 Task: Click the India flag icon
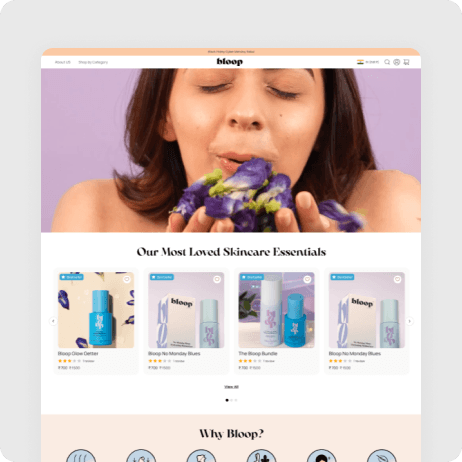click(x=360, y=62)
